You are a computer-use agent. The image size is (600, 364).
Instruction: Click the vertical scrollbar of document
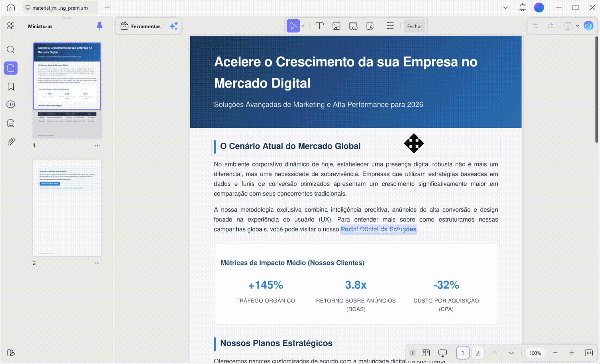coord(596,90)
